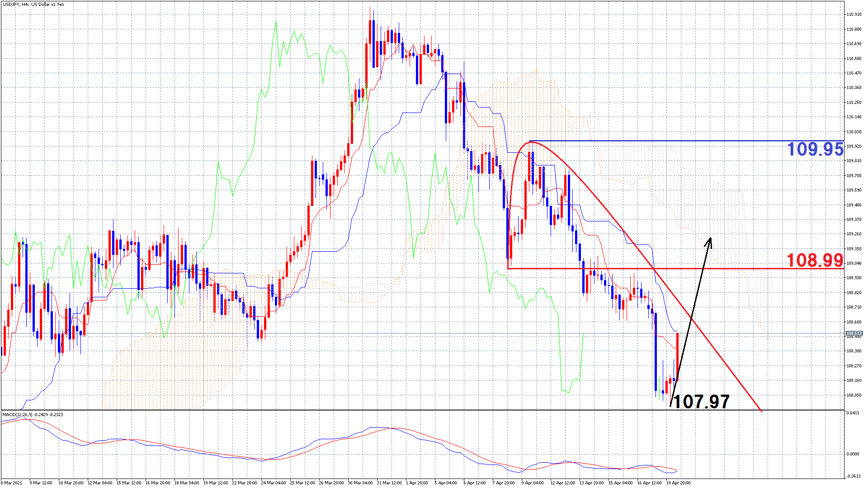The height and width of the screenshot is (488, 868).
Task: Click the USDJPY H4 chart title
Action: tap(33, 5)
